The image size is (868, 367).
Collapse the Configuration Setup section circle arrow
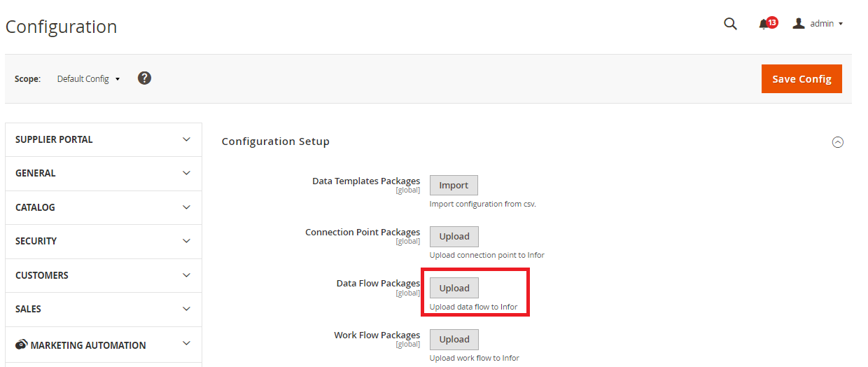(x=838, y=142)
